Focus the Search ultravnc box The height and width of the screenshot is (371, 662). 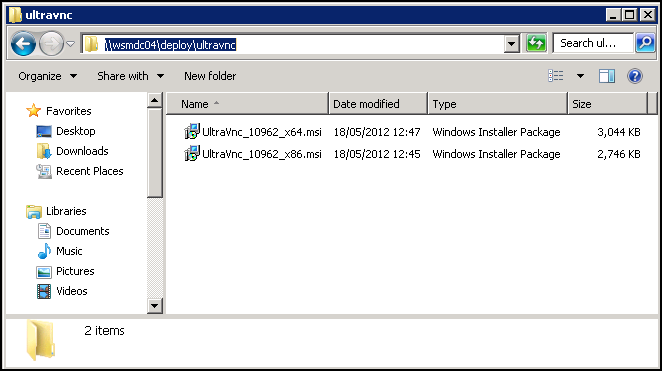click(593, 43)
